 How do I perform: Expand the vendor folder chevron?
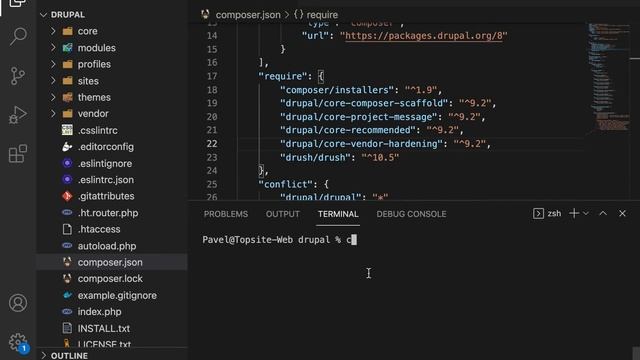(x=53, y=113)
